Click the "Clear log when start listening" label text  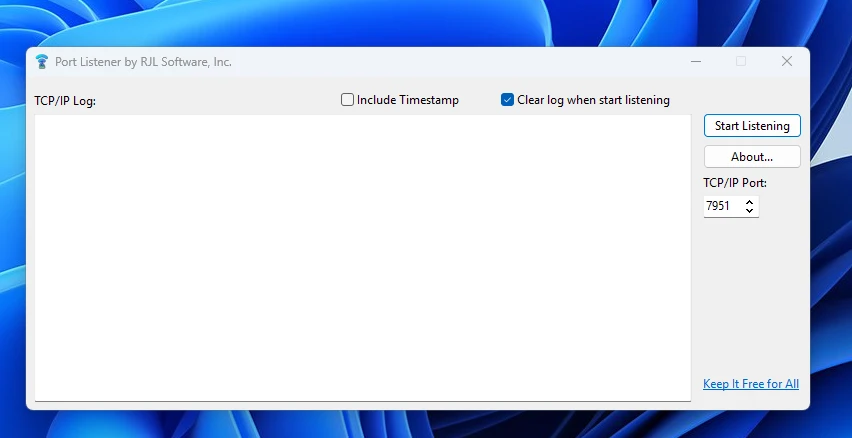[x=593, y=100]
